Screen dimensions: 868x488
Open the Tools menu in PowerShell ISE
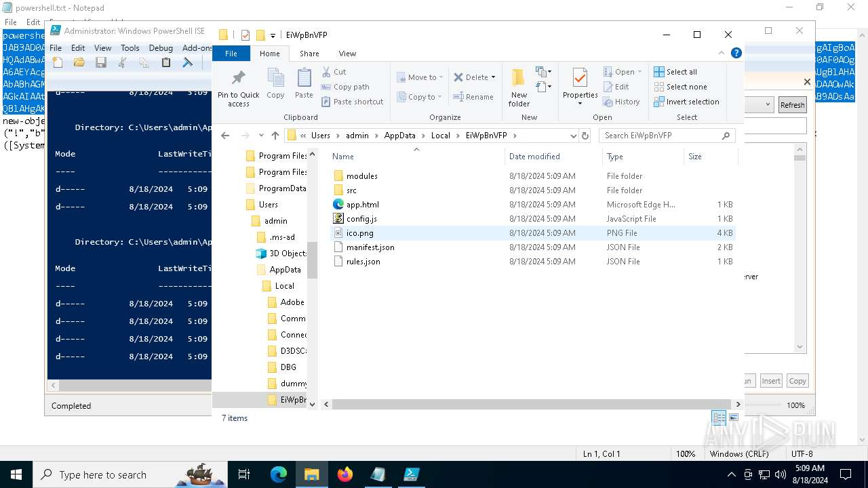pyautogui.click(x=130, y=48)
